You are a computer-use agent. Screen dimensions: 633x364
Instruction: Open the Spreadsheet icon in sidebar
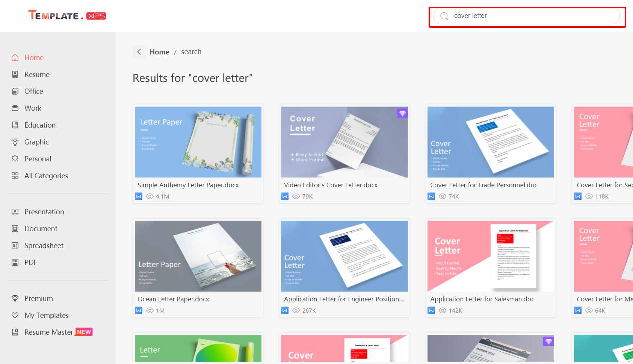tap(15, 245)
